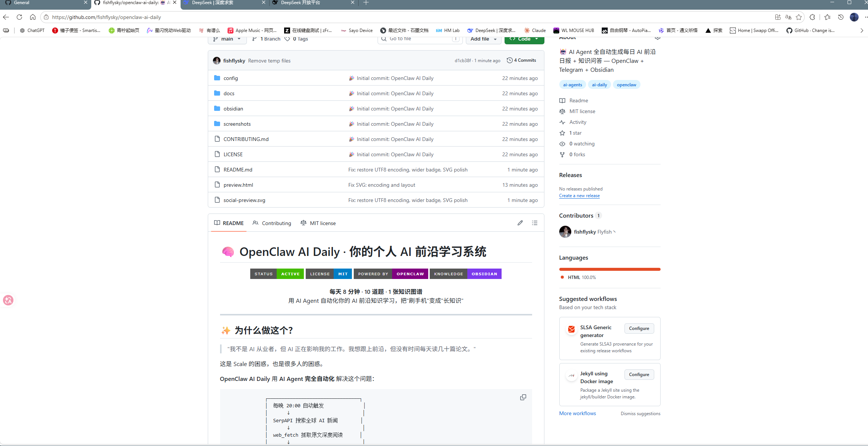Click Remove temp files commit message
This screenshot has height=446, width=868.
(269, 61)
